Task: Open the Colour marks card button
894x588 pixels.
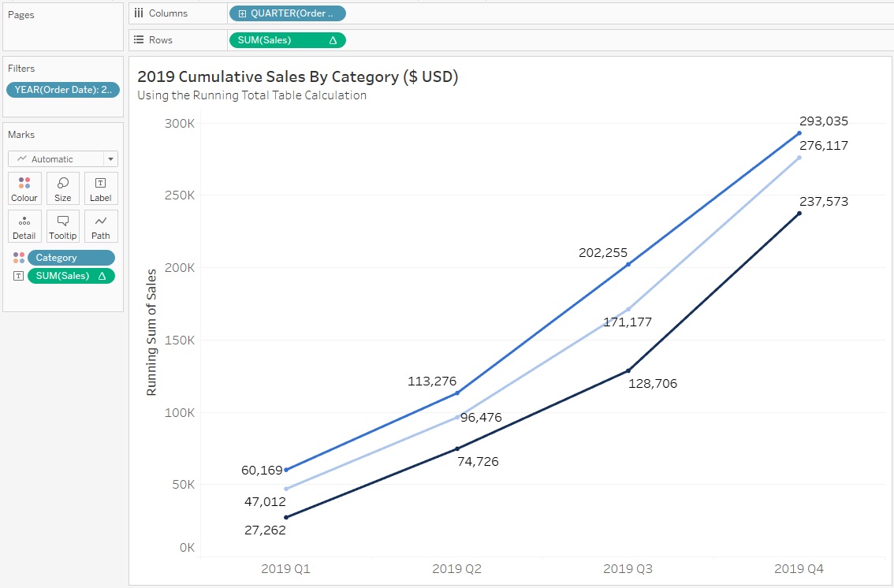Action: coord(24,188)
